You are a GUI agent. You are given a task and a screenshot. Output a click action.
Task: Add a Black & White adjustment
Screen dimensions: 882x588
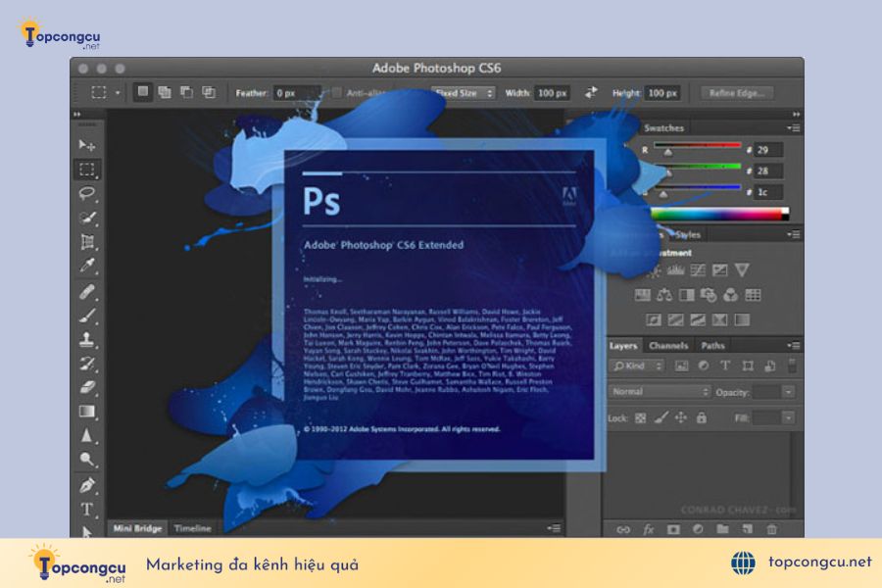point(686,295)
